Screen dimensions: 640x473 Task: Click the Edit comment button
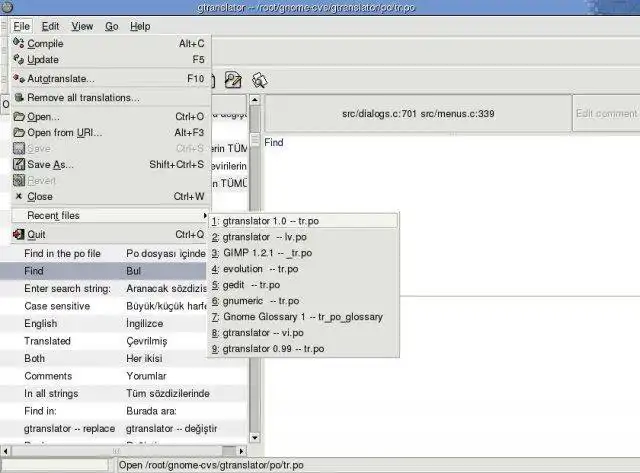coord(607,113)
